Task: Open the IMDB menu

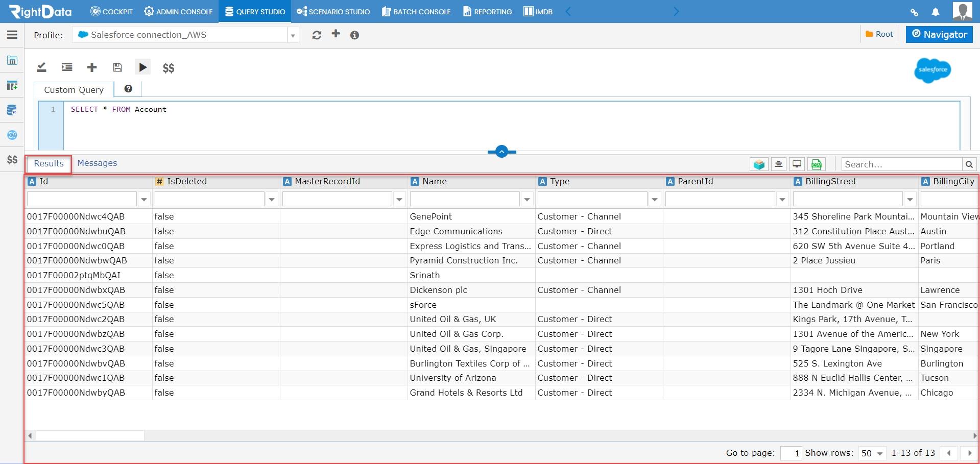Action: tap(538, 12)
